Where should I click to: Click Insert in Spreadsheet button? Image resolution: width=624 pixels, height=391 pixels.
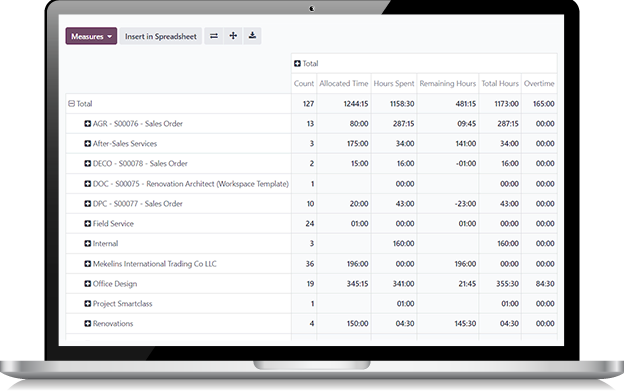[x=161, y=36]
